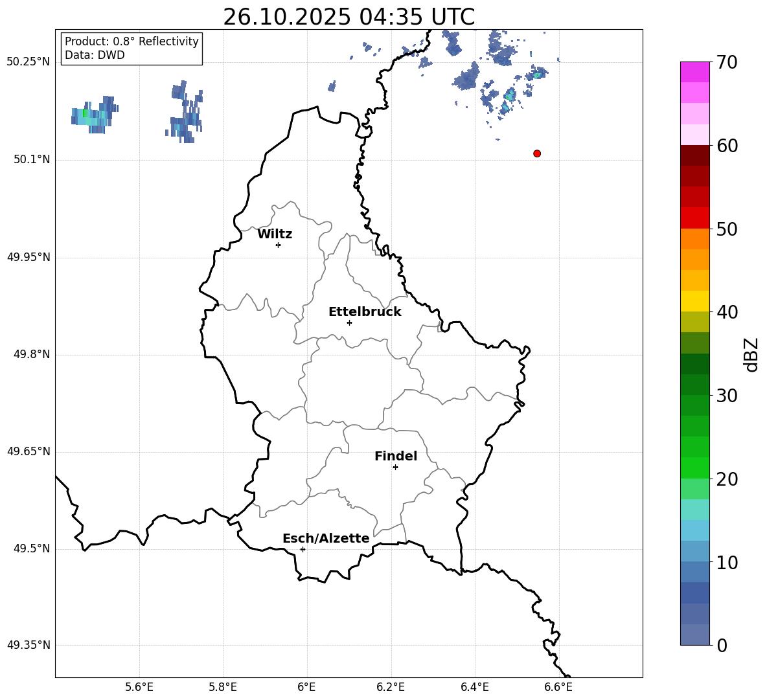
Task: Click the 50 tick on the colorbar
Action: (x=727, y=229)
